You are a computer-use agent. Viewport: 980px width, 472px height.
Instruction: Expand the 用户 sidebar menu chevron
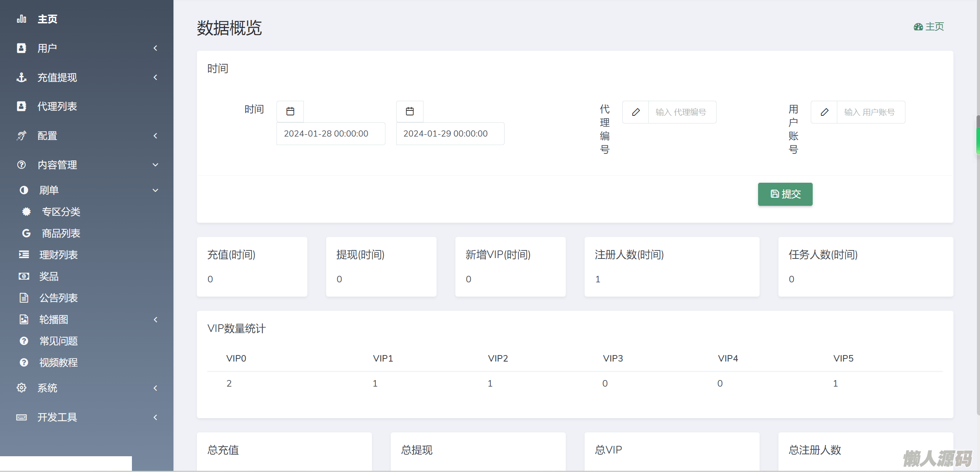[x=155, y=48]
